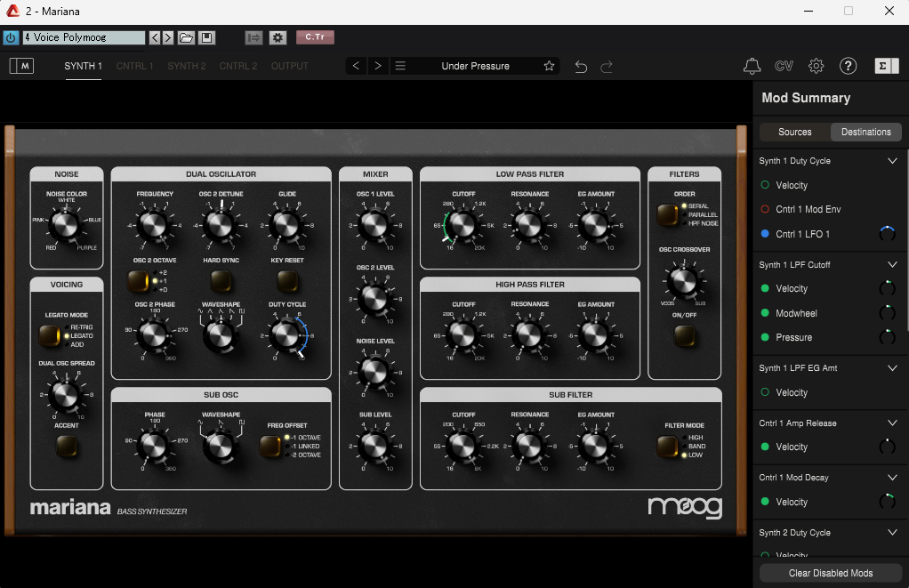Toggle Sub Osc Freq Offset switch
The height and width of the screenshot is (588, 909).
pyautogui.click(x=270, y=446)
